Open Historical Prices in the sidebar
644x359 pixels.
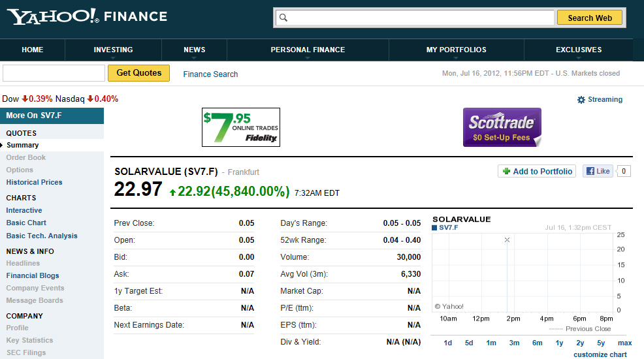coord(34,182)
